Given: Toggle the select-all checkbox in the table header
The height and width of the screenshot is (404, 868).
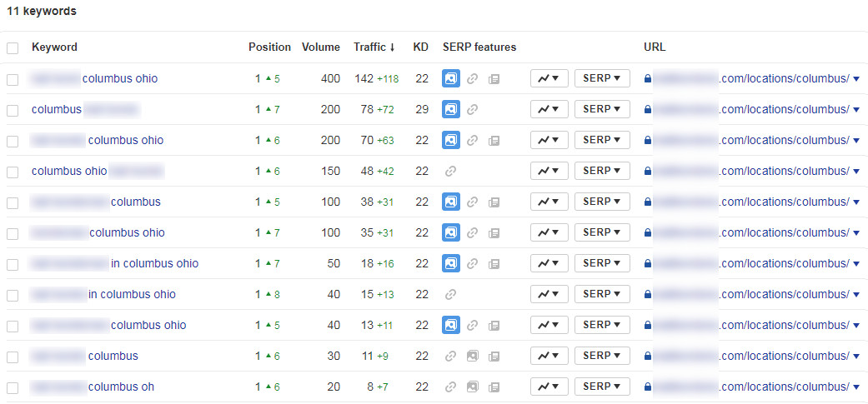Looking at the screenshot, I should [13, 48].
